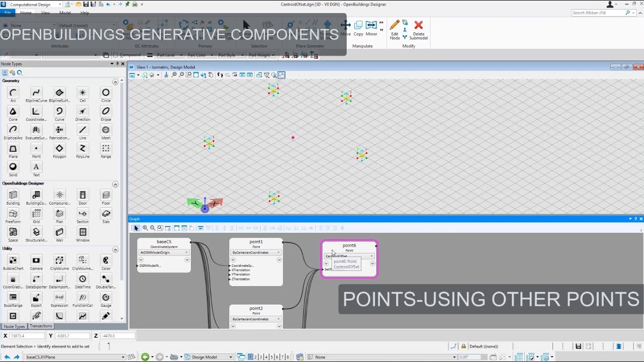Select the Window node type
Image resolution: width=644 pixels, height=362 pixels.
click(x=83, y=234)
